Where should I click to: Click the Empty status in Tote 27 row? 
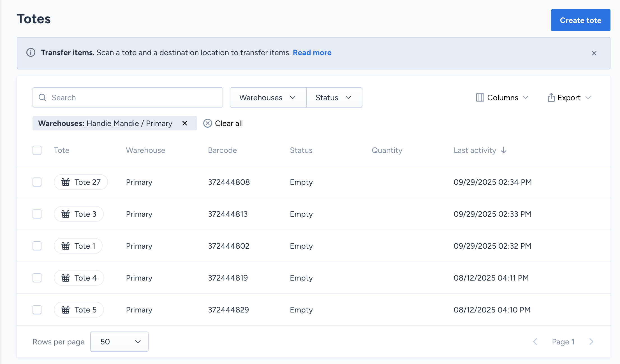click(x=301, y=182)
